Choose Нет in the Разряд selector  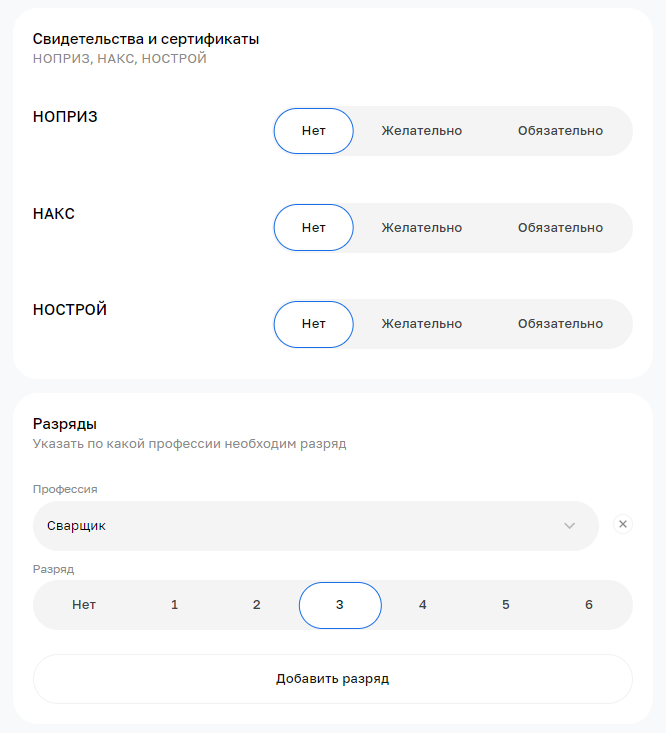click(84, 605)
